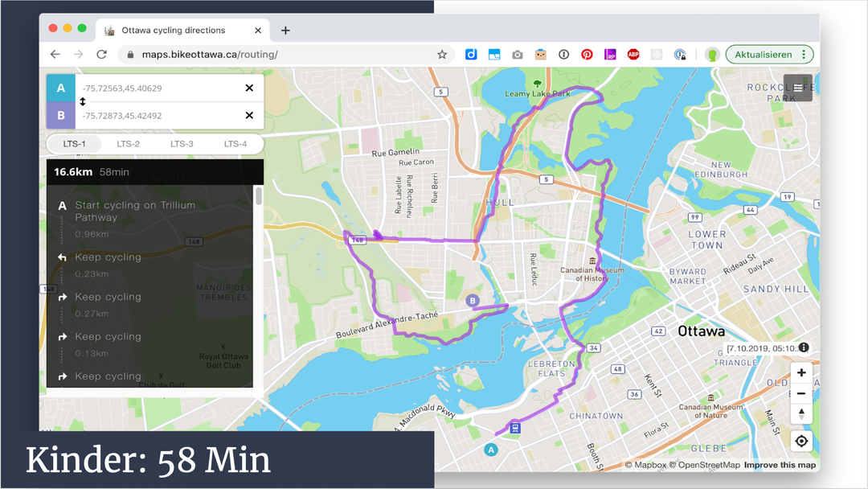Bookmark the page via the star icon

tap(442, 54)
